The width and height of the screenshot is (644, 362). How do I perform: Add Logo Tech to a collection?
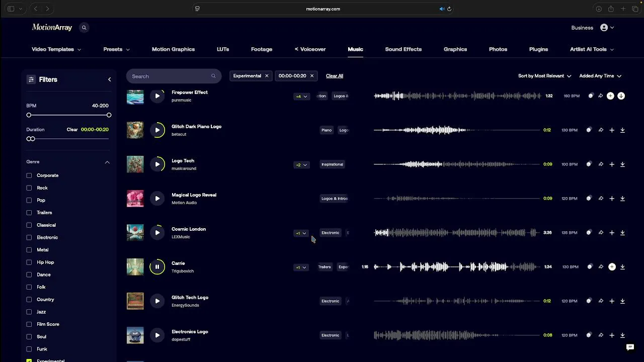pos(612,164)
